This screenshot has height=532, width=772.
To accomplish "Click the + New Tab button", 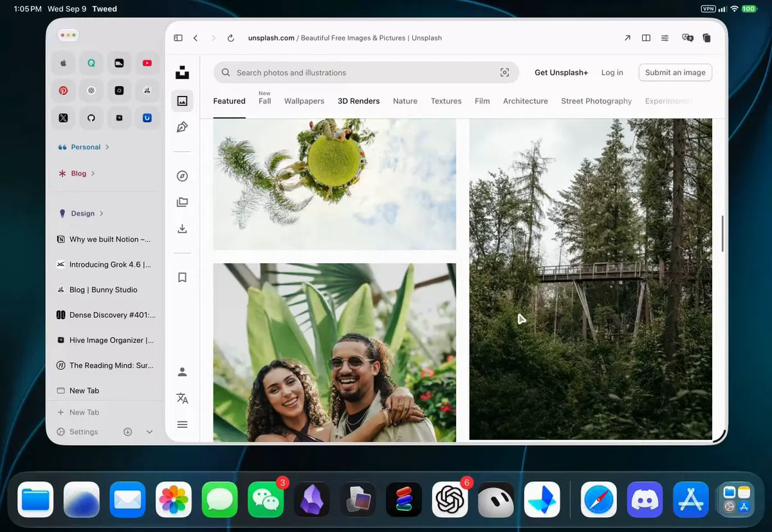I will 78,412.
